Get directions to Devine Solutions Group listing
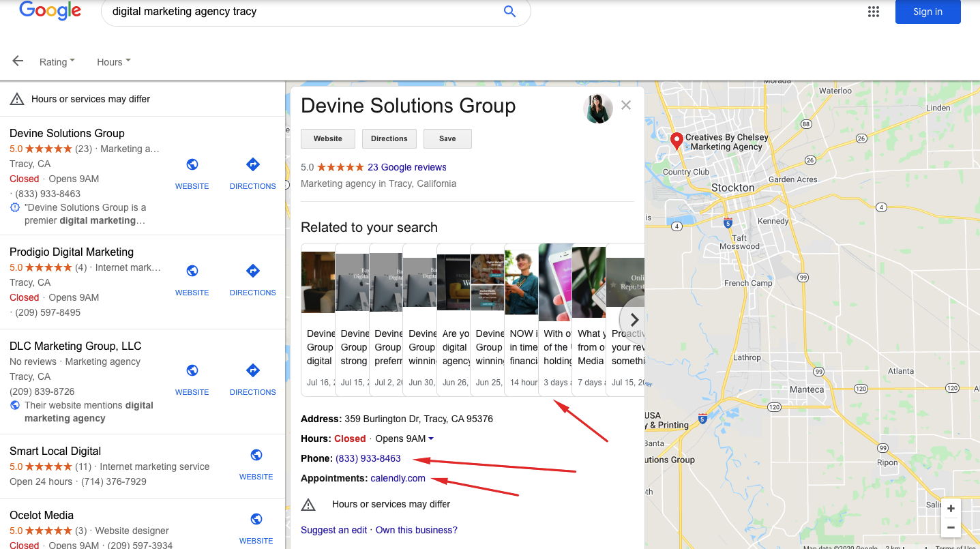 tap(253, 164)
